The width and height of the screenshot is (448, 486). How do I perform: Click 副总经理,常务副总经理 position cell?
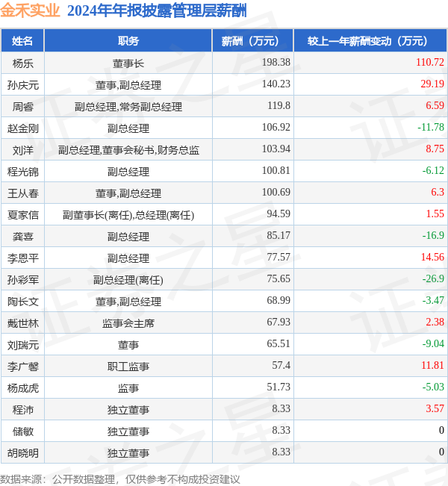click(128, 107)
